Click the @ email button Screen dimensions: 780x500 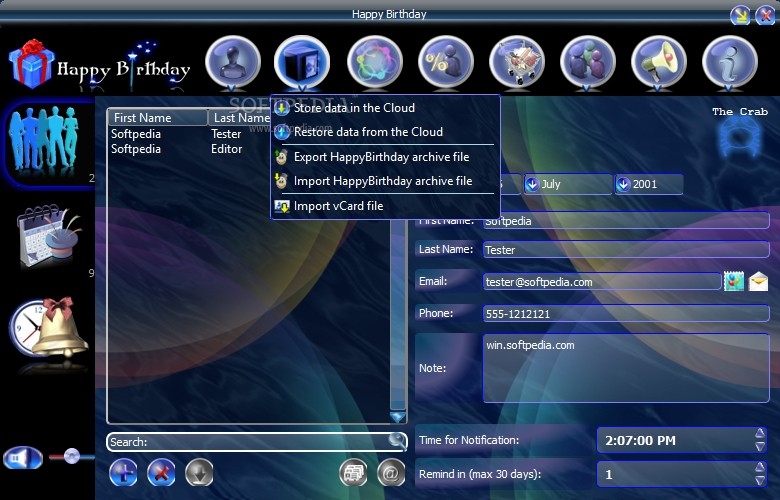[391, 472]
